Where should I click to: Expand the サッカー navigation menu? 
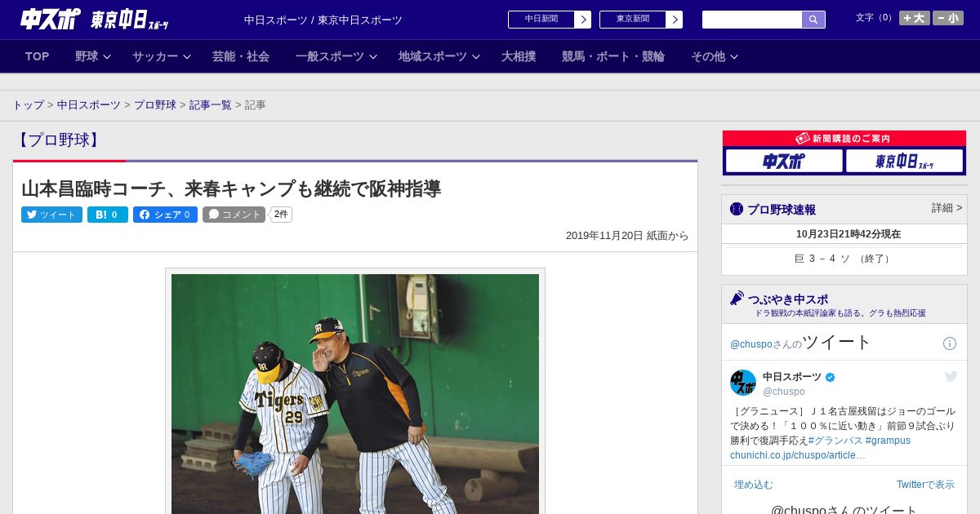(x=162, y=56)
